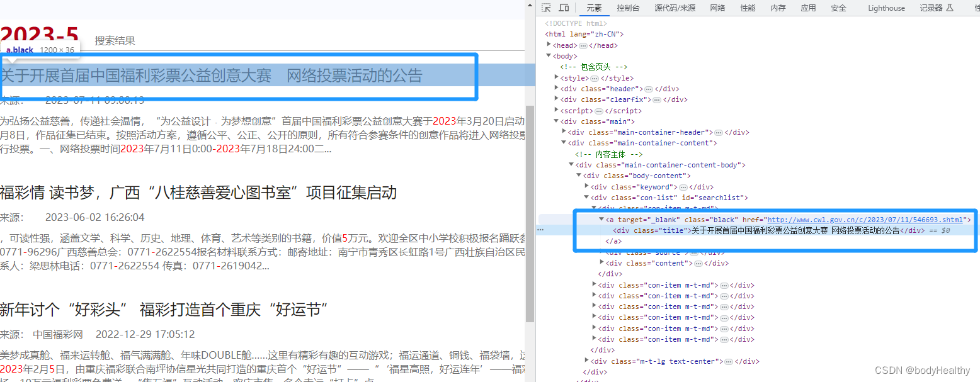Switch to the 控制台 tab

[628, 8]
